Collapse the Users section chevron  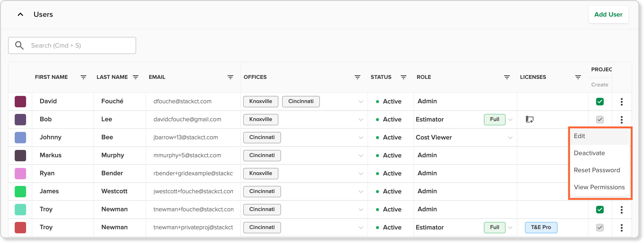pos(20,14)
